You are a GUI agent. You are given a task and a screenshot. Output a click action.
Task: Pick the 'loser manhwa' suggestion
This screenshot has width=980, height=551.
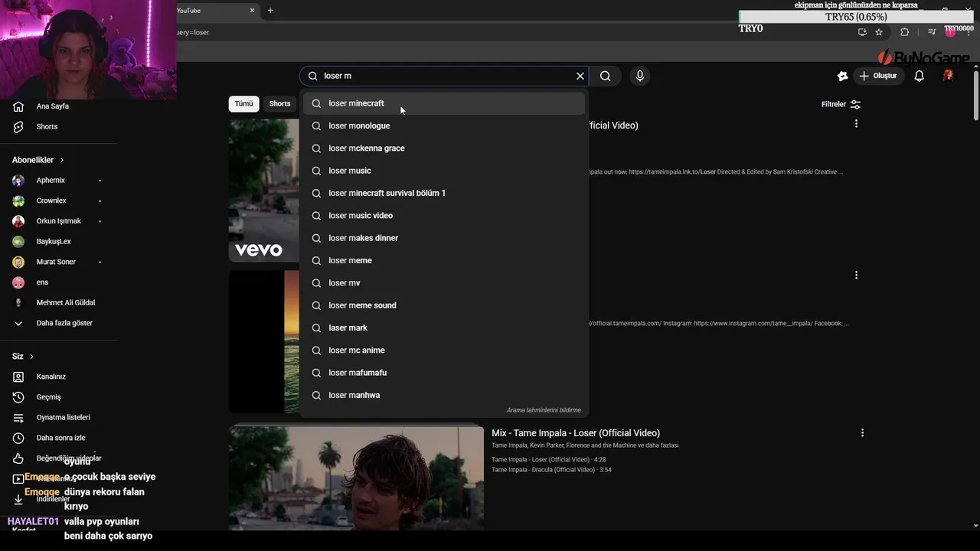pos(444,395)
